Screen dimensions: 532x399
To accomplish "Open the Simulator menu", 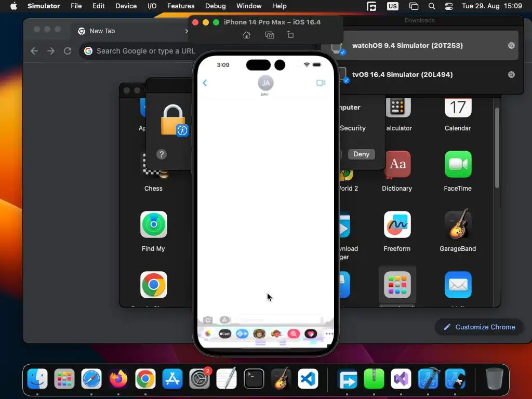I will pyautogui.click(x=44, y=6).
